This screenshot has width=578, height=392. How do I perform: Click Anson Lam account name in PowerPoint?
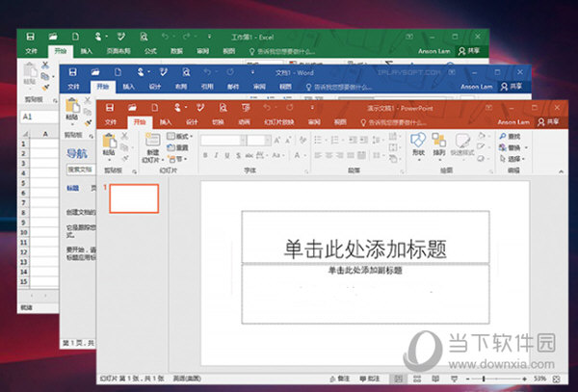(513, 122)
